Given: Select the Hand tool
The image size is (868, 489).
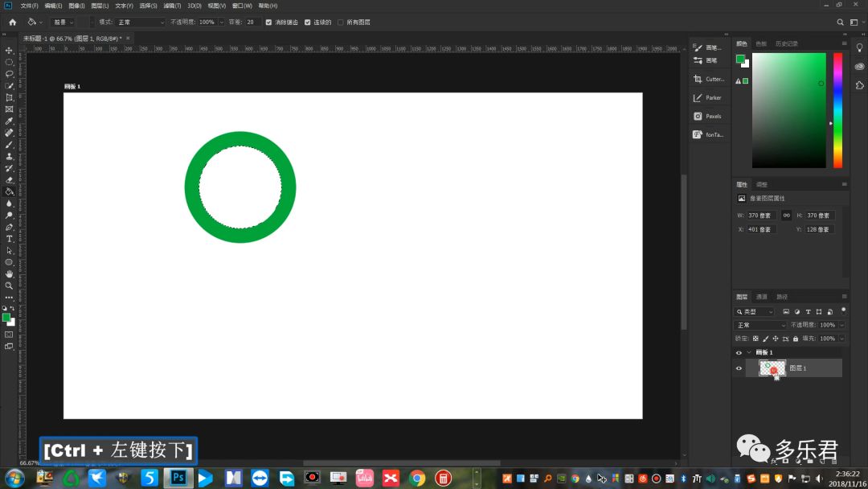Looking at the screenshot, I should pyautogui.click(x=9, y=273).
